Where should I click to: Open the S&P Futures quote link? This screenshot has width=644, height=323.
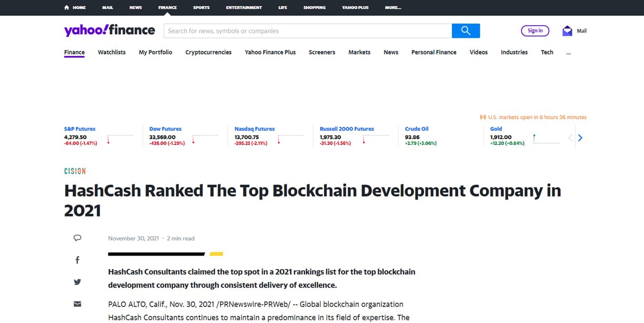pyautogui.click(x=79, y=129)
